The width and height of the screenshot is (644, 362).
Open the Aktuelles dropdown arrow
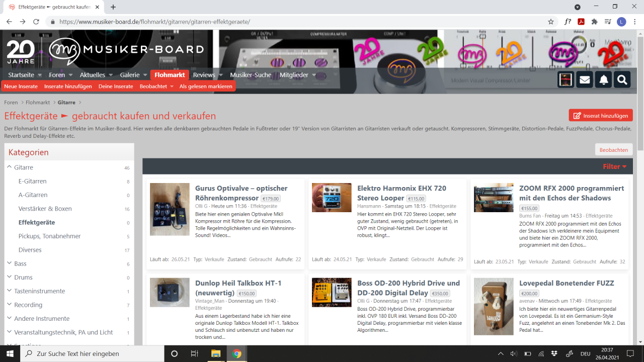coord(111,75)
